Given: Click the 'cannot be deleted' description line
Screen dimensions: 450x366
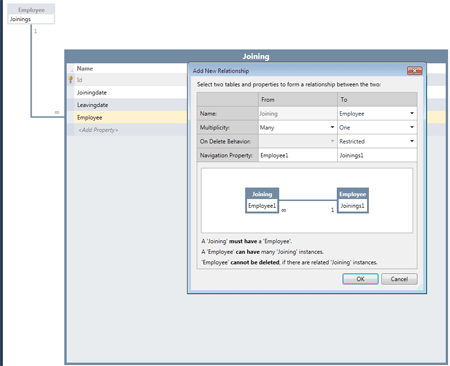Looking at the screenshot, I should click(x=289, y=262).
